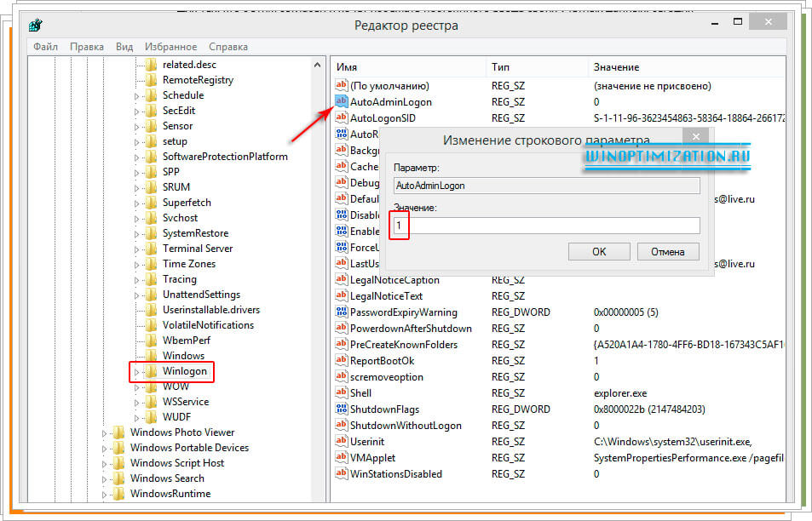Image resolution: width=812 pixels, height=521 pixels.
Task: Close the string edit dialog
Action: (696, 136)
